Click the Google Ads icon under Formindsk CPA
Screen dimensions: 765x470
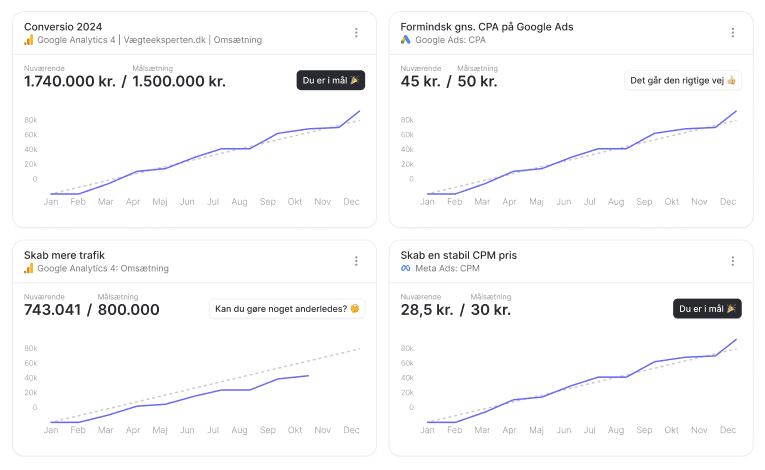[x=406, y=40]
